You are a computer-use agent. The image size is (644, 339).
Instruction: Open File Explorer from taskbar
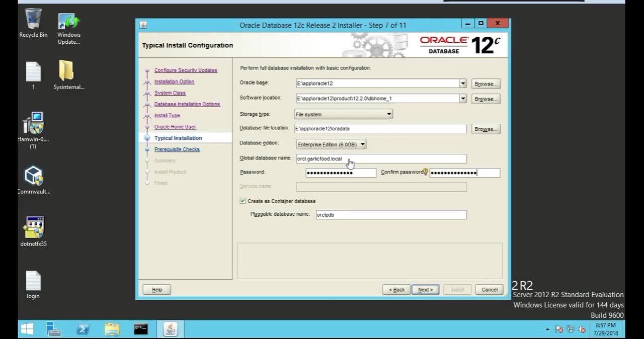pos(112,329)
